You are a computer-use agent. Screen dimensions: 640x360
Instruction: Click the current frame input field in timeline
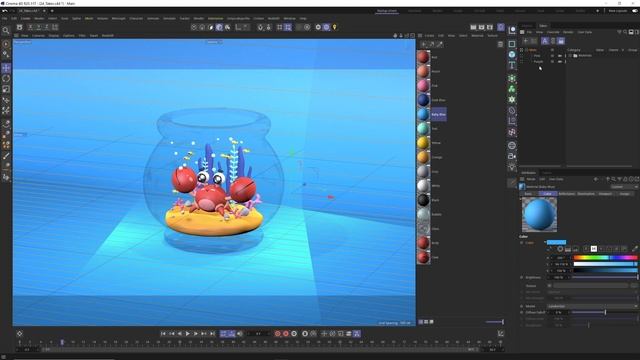258,333
